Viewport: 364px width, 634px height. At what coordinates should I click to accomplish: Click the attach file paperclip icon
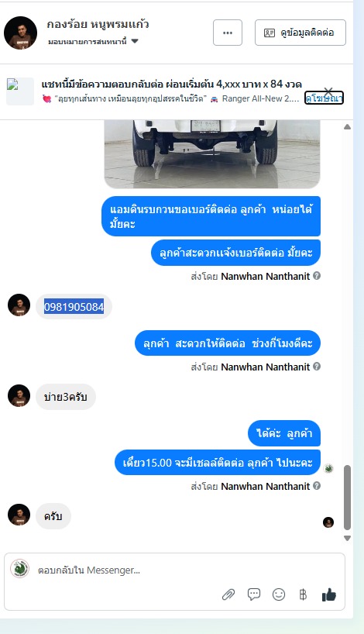pos(228,594)
